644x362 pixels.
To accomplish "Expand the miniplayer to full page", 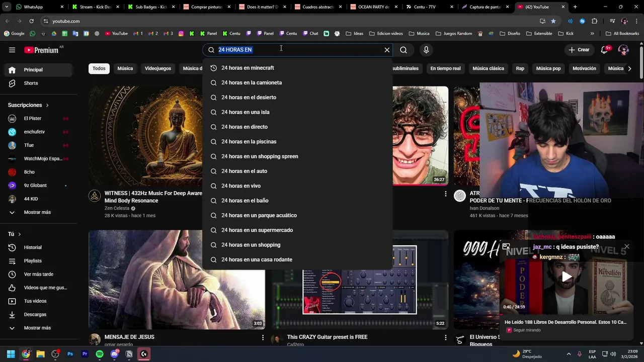I will 506,246.
